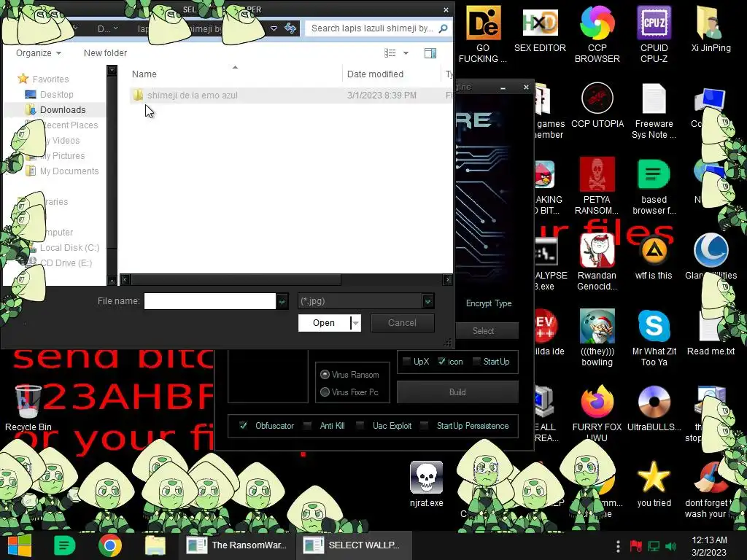747x560 pixels.
Task: Open the (*.jpg) file type dropdown
Action: click(x=427, y=301)
